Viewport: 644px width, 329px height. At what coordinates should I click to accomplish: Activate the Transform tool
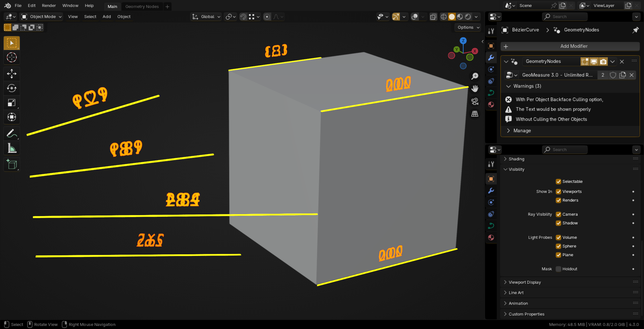(x=12, y=117)
